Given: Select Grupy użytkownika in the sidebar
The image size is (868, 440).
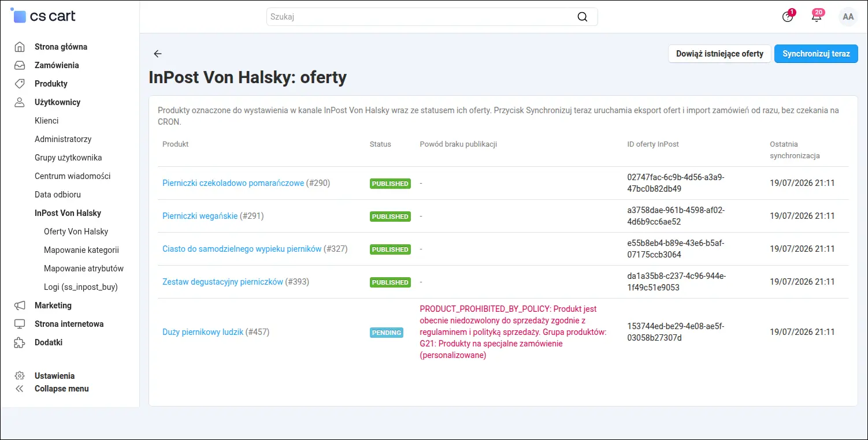Looking at the screenshot, I should (68, 158).
